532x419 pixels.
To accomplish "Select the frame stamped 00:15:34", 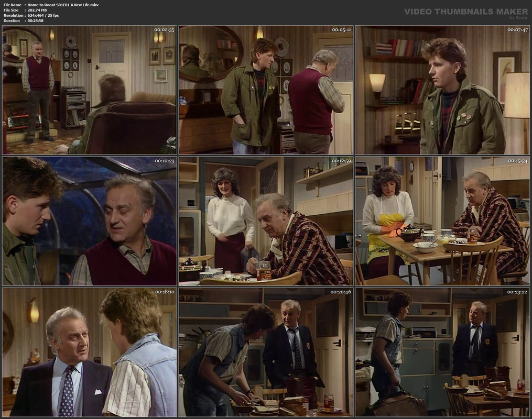I will [442, 221].
